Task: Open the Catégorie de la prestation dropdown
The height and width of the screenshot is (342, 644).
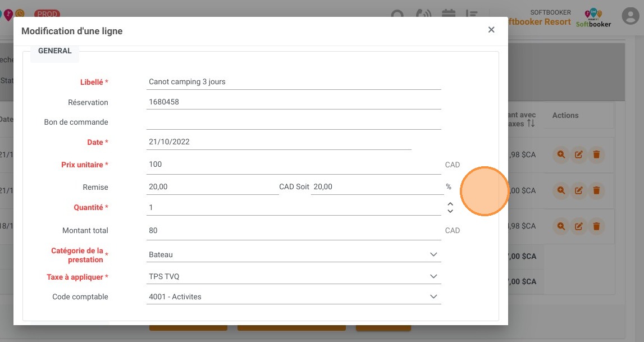Action: [294, 254]
